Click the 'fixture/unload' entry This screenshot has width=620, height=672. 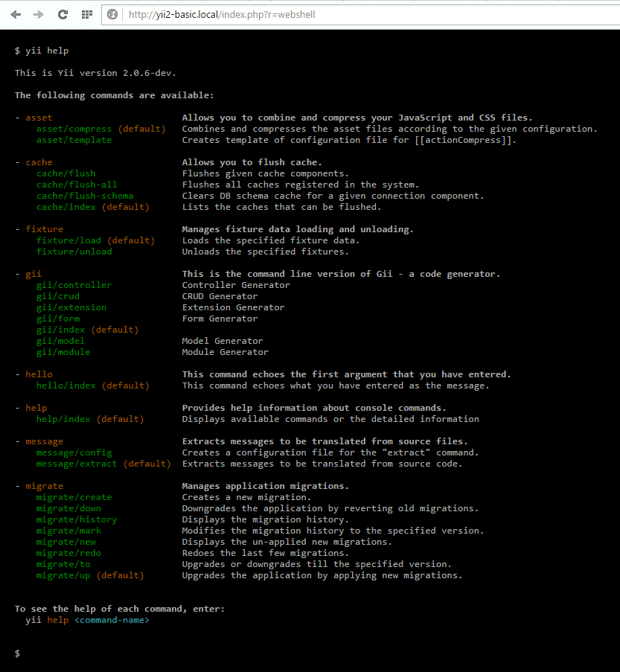click(74, 251)
